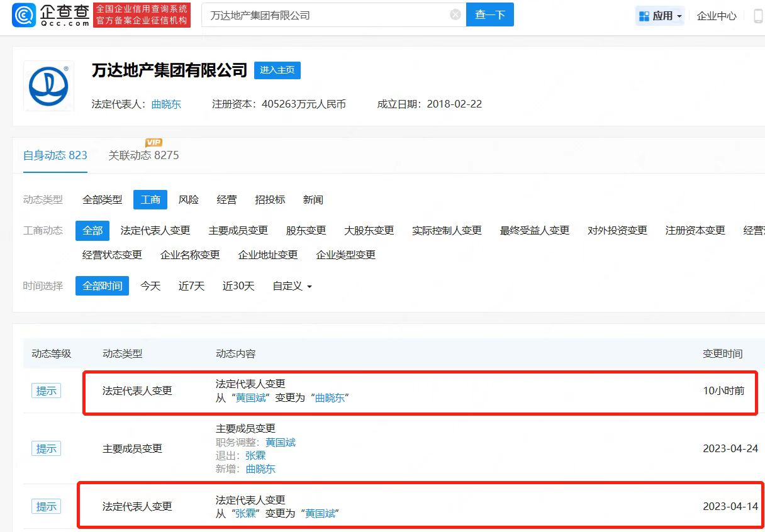Select 招投标 dynamic type filter
The height and width of the screenshot is (532, 765).
coord(270,200)
